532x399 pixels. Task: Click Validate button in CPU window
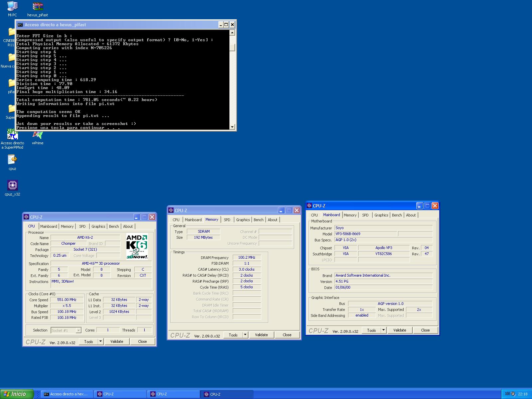[117, 341]
